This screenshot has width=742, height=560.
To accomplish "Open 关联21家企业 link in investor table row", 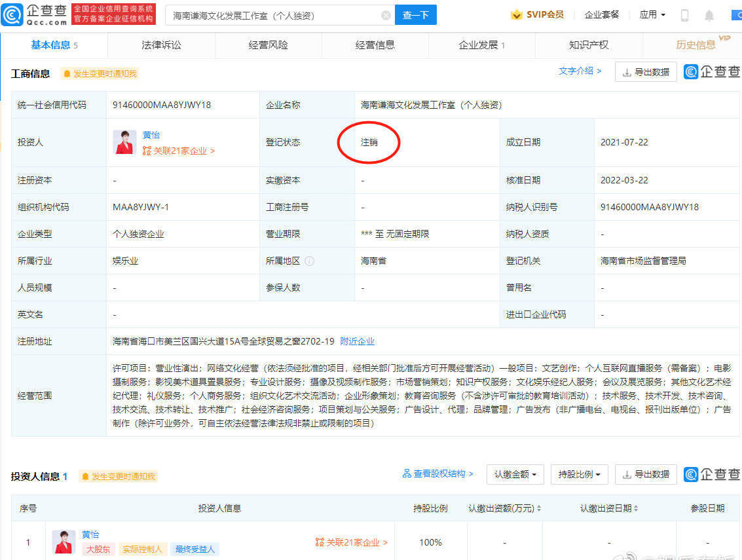I will click(352, 542).
